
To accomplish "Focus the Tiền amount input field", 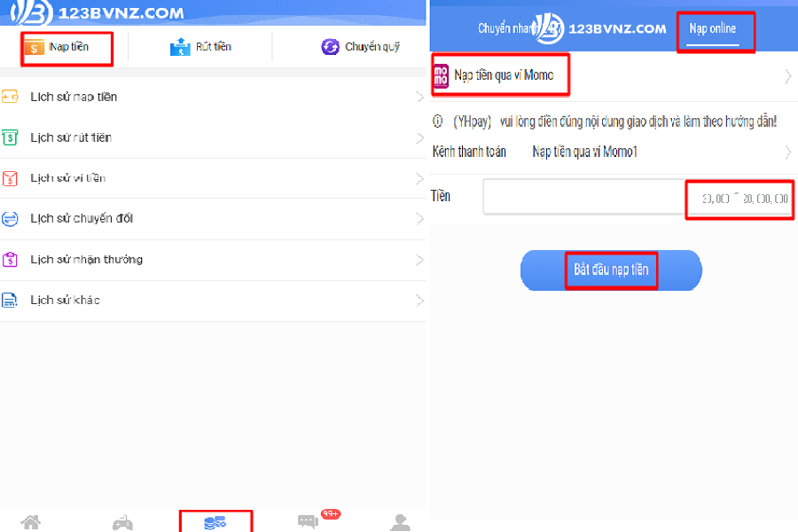I will pos(638,197).
